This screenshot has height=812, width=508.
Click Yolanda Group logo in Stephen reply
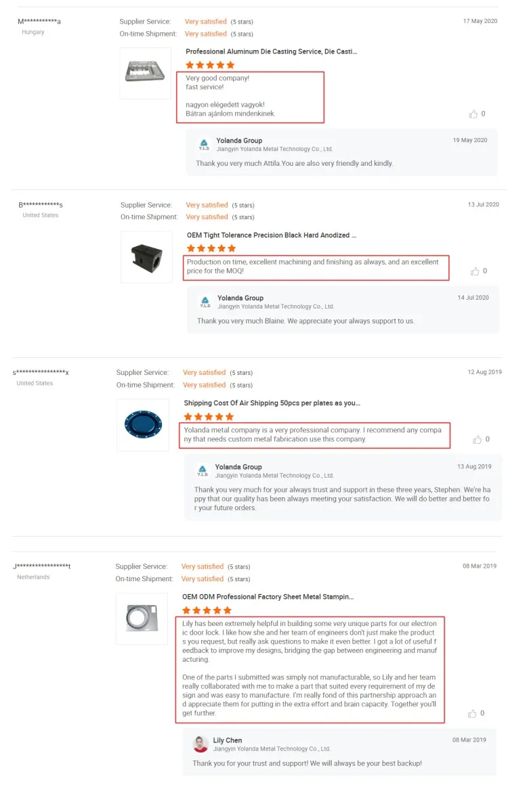coord(203,471)
